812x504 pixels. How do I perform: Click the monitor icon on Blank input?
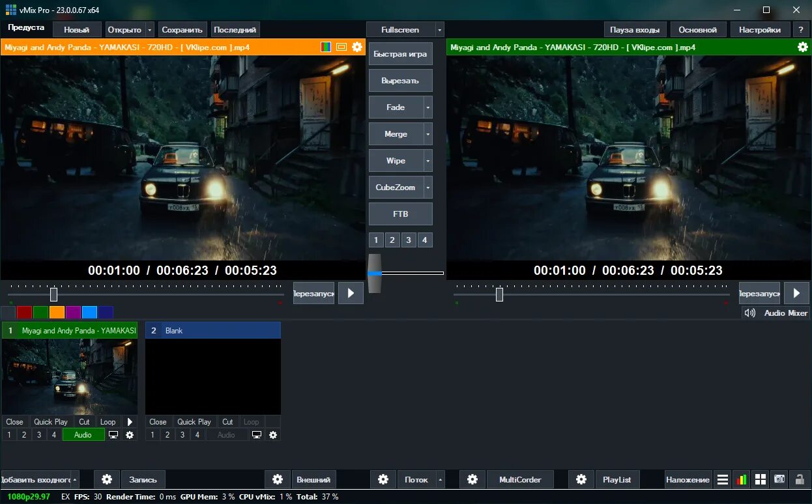(257, 434)
